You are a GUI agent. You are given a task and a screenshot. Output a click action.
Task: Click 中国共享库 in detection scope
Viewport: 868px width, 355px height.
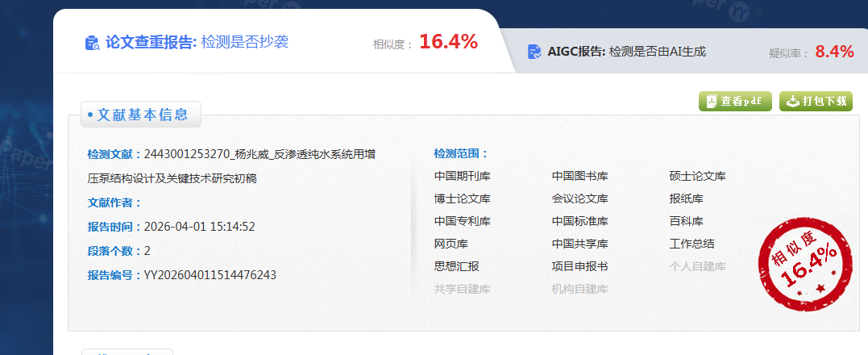tap(579, 244)
